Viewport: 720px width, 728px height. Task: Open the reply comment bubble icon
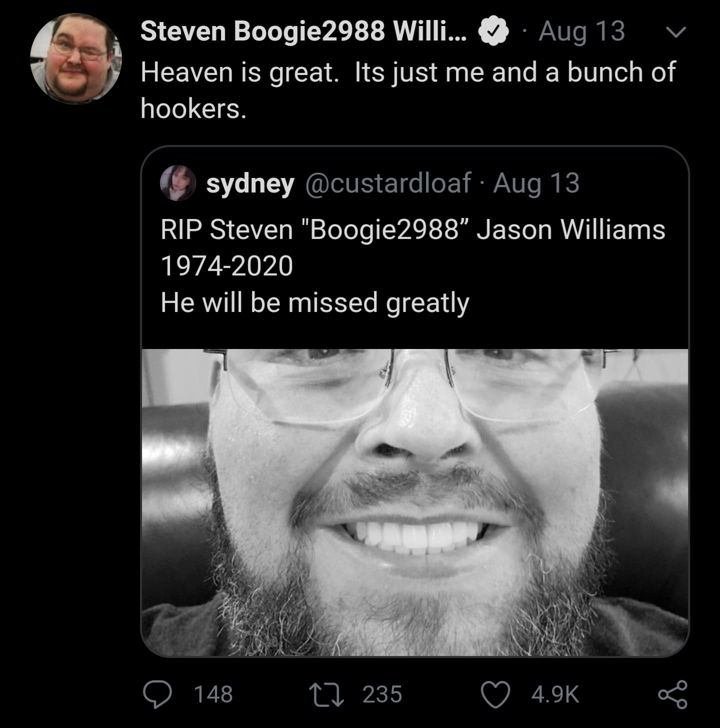tap(157, 695)
